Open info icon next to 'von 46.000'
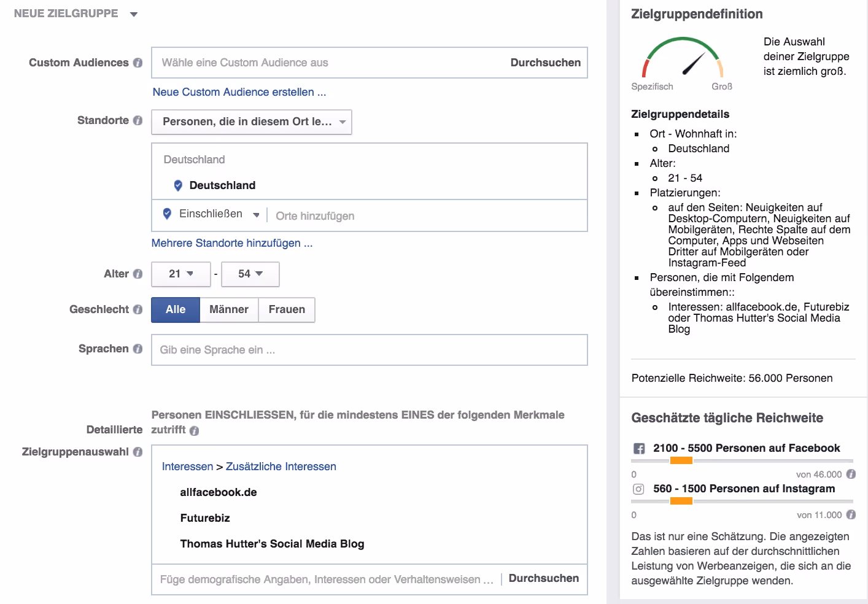Viewport: 868px width, 604px height. pos(851,474)
